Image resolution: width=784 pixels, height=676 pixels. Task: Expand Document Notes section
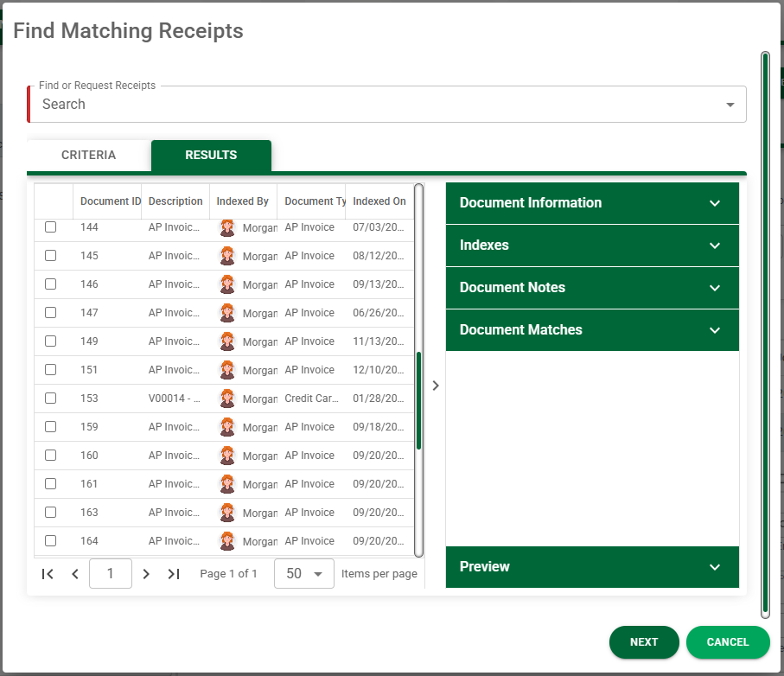click(x=592, y=288)
